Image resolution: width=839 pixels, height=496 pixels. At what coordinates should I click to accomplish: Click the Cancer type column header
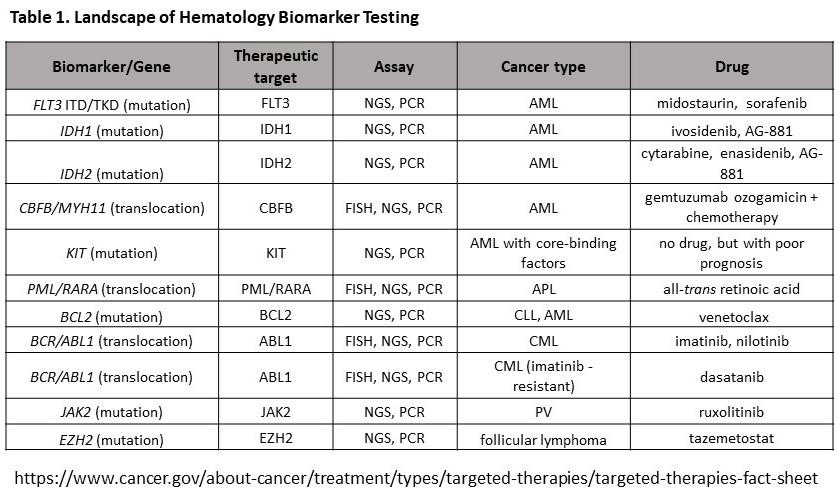click(x=543, y=68)
